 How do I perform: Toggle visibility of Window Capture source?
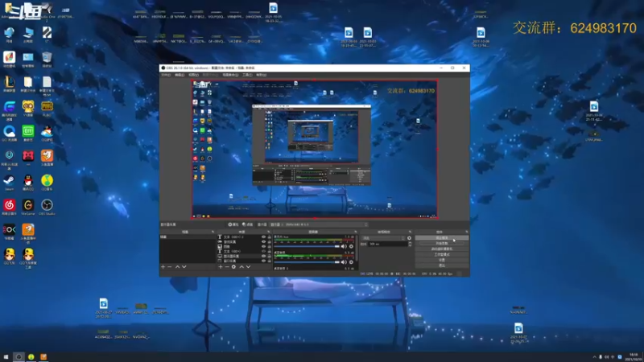pyautogui.click(x=263, y=261)
